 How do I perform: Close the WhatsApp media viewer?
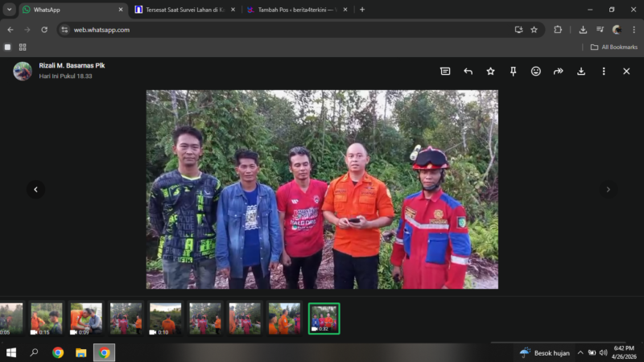coord(626,72)
